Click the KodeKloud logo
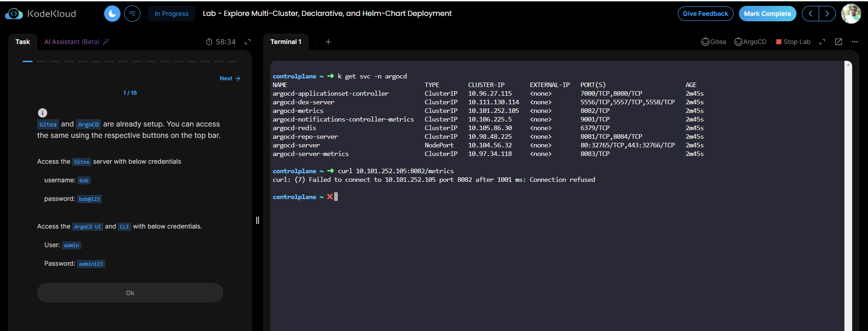 (x=41, y=14)
